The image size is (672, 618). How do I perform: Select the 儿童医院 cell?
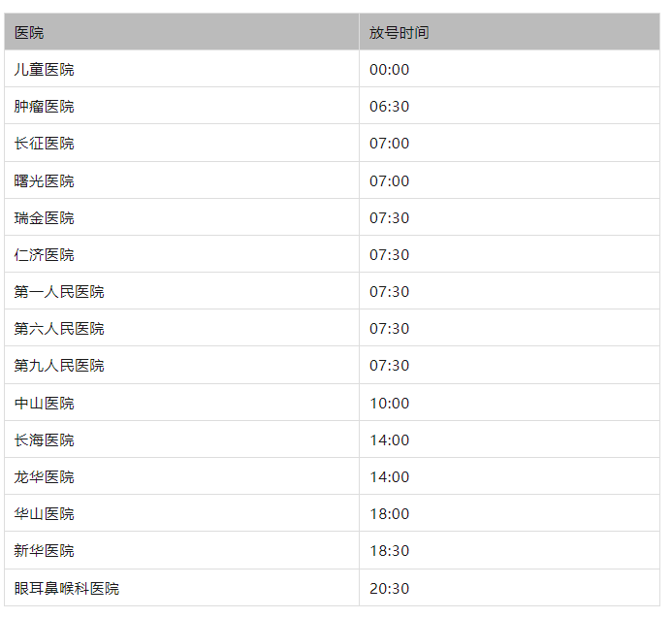(45, 70)
